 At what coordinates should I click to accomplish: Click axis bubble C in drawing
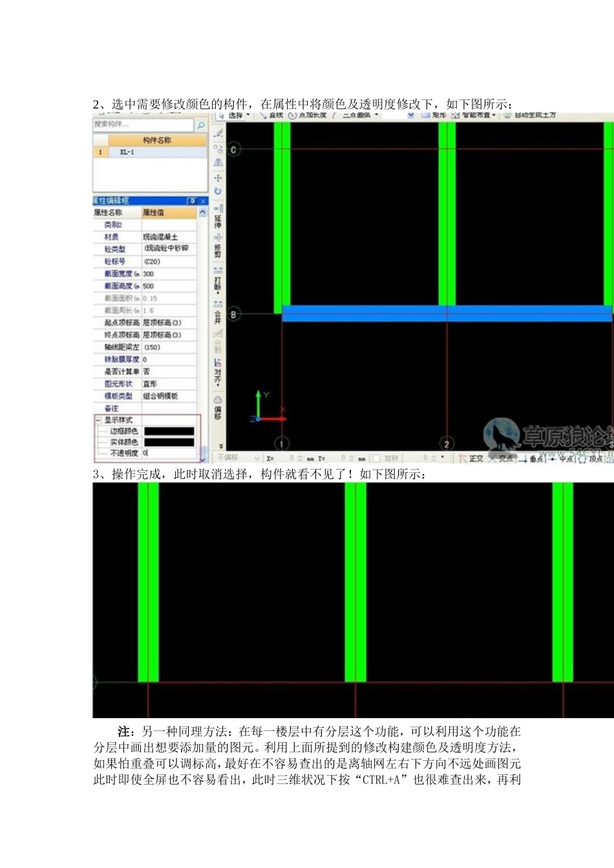click(x=234, y=150)
